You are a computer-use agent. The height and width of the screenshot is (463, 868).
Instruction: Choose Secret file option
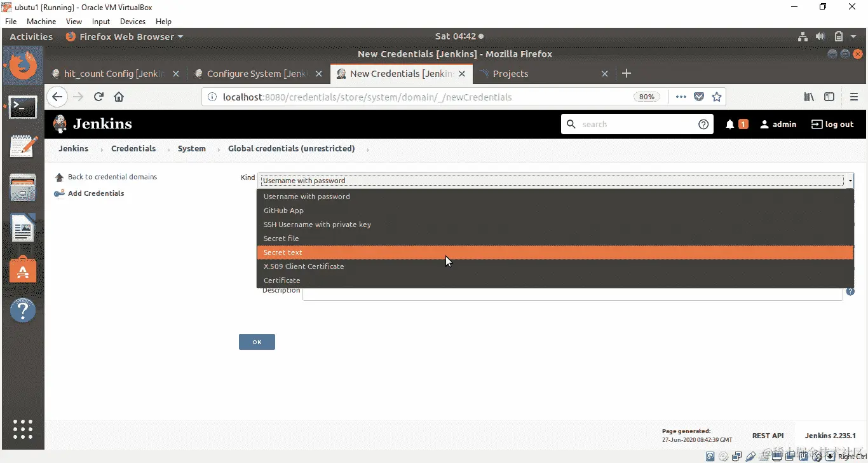pyautogui.click(x=555, y=238)
